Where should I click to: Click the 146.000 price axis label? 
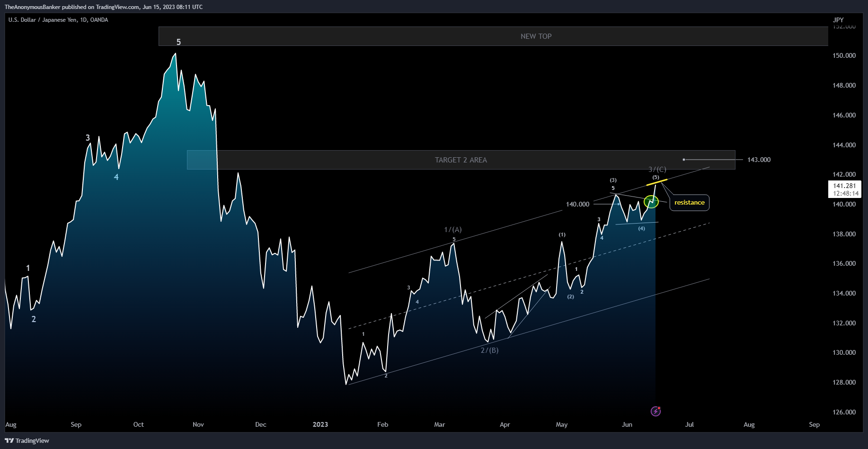[844, 115]
